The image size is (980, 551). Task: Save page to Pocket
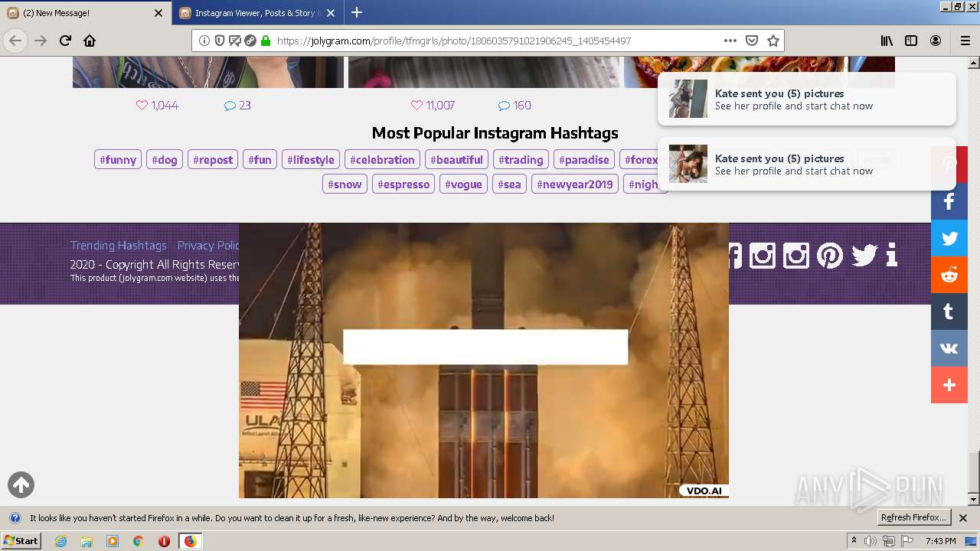click(x=752, y=41)
